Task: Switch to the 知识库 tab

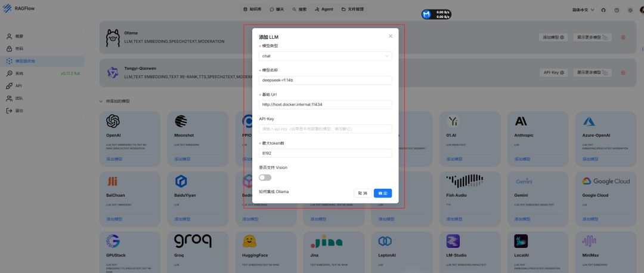Action: pyautogui.click(x=252, y=9)
